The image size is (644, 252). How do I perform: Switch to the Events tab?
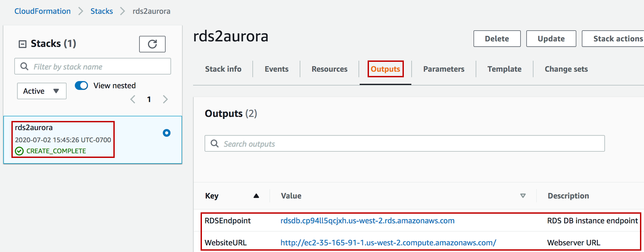pyautogui.click(x=276, y=69)
